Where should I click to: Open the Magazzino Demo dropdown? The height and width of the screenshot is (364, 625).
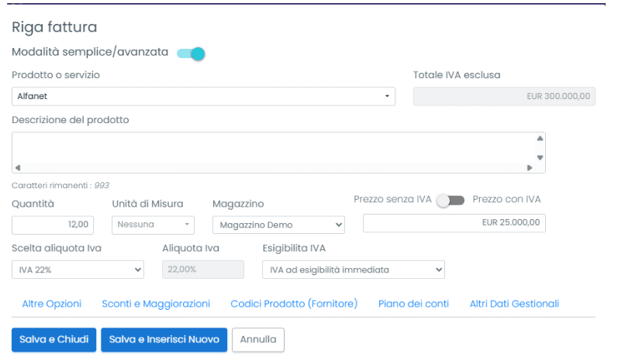click(x=278, y=225)
